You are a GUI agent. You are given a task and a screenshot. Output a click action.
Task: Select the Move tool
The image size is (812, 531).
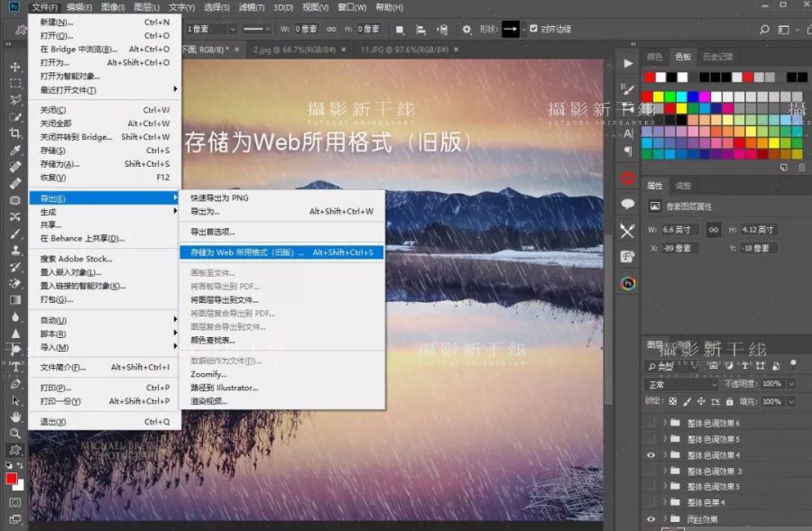click(15, 67)
